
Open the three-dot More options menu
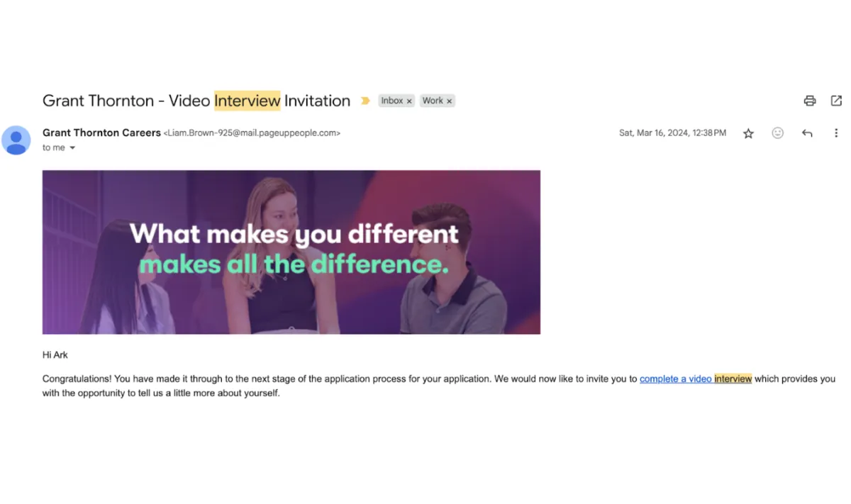coord(836,133)
